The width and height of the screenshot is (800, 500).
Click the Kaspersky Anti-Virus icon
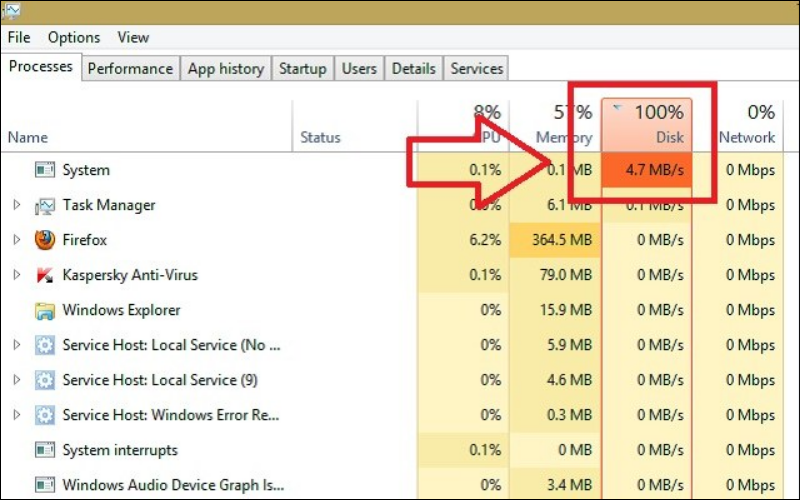click(45, 275)
